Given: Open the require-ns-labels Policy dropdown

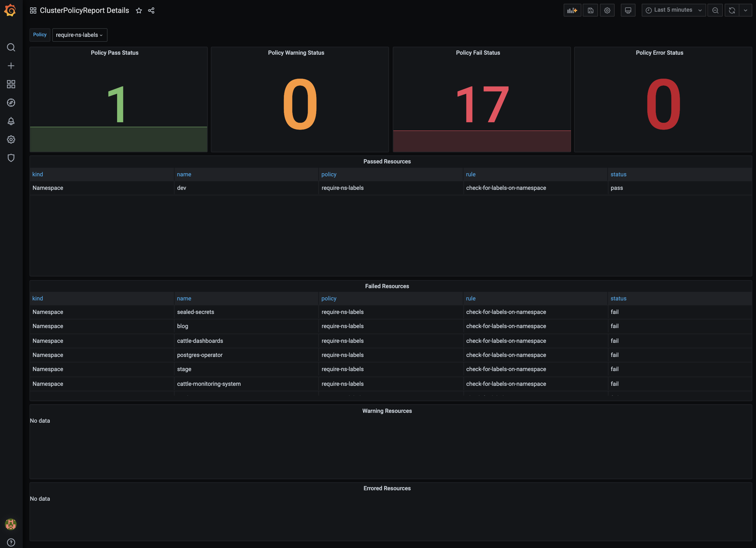Looking at the screenshot, I should pos(79,35).
